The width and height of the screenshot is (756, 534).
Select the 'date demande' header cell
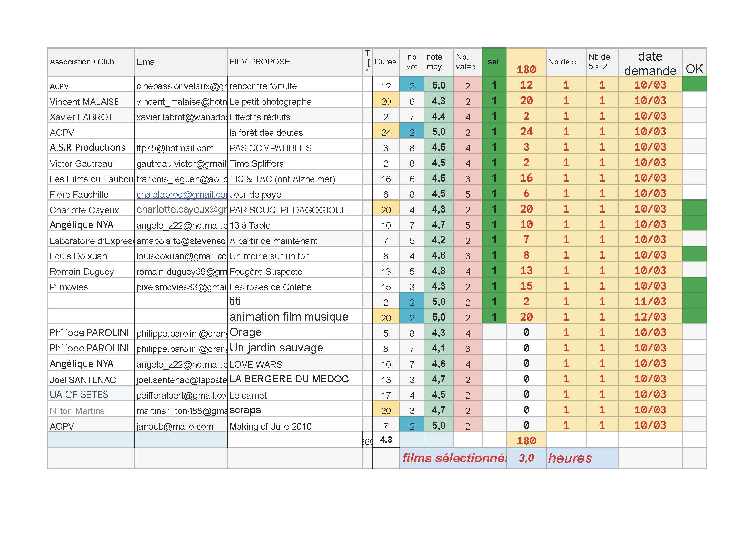click(x=650, y=63)
